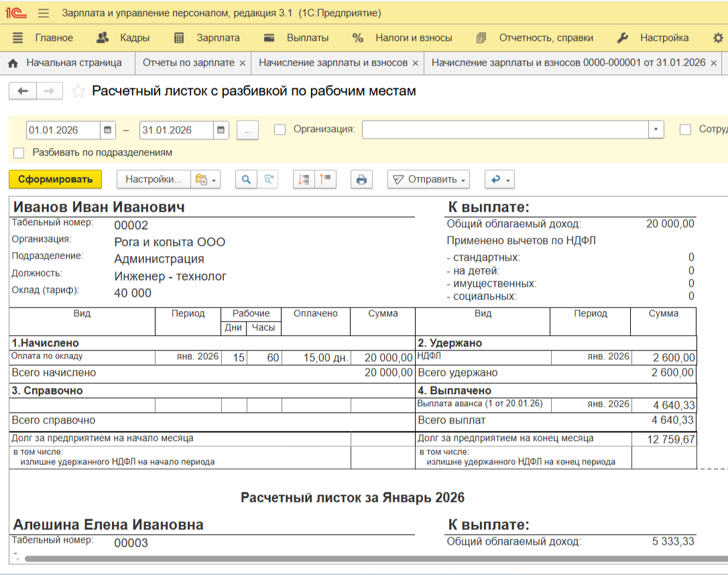Check the Сотрудник filter checkbox
Image resolution: width=728 pixels, height=575 pixels.
[x=685, y=130]
